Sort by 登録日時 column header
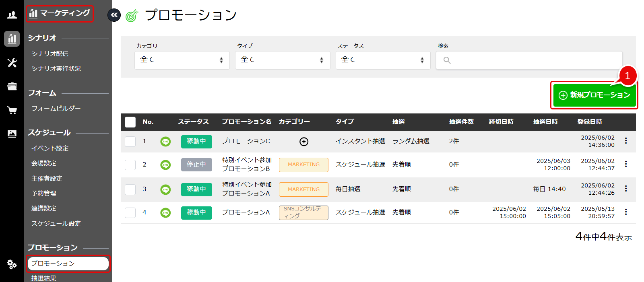Viewport: 644px width, 282px height. click(590, 122)
